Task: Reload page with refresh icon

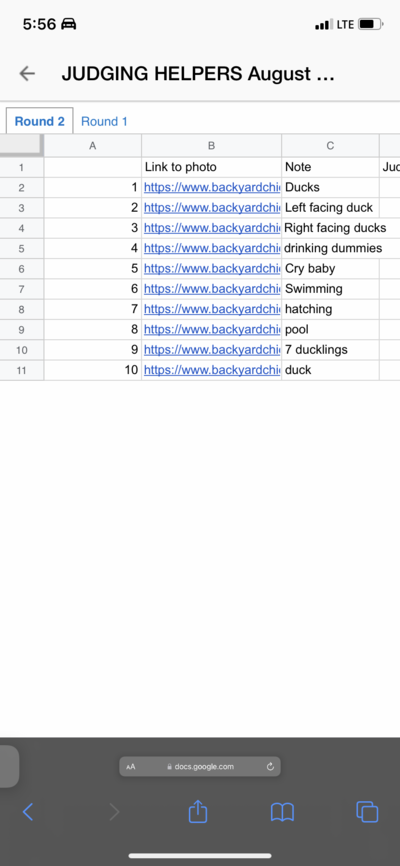Action: tap(270, 767)
